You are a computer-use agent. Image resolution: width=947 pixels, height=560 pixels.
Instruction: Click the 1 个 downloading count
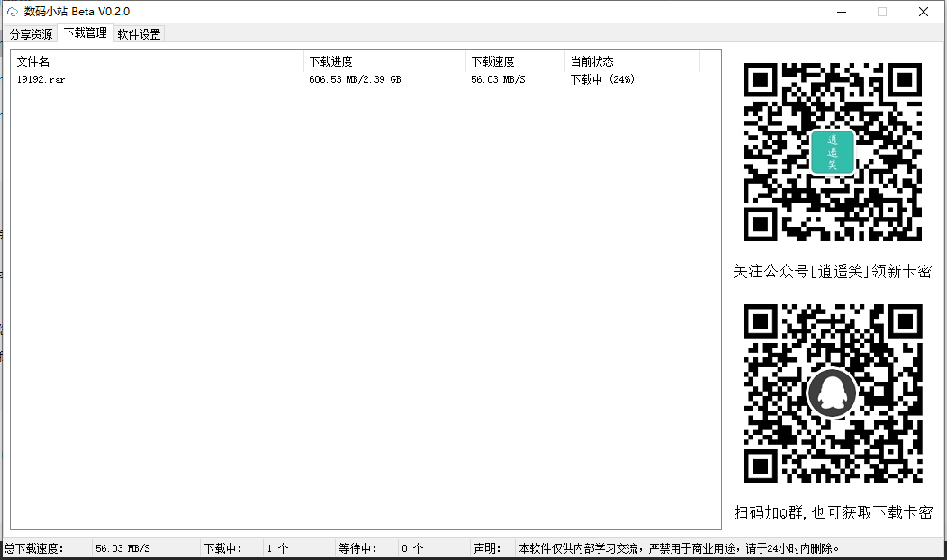[x=278, y=548]
